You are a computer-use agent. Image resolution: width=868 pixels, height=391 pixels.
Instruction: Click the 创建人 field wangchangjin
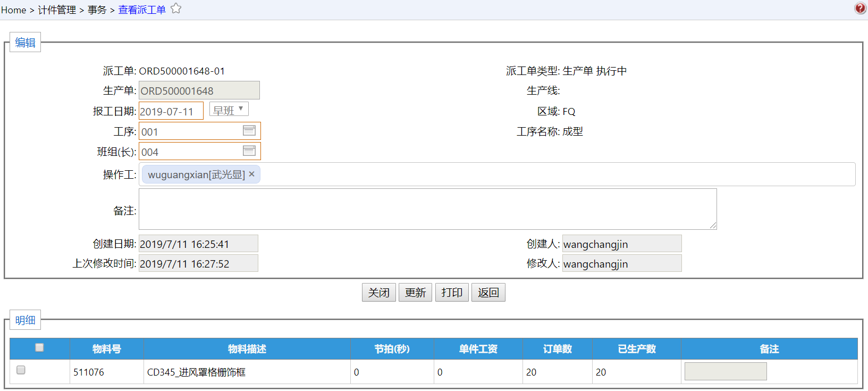coord(622,244)
